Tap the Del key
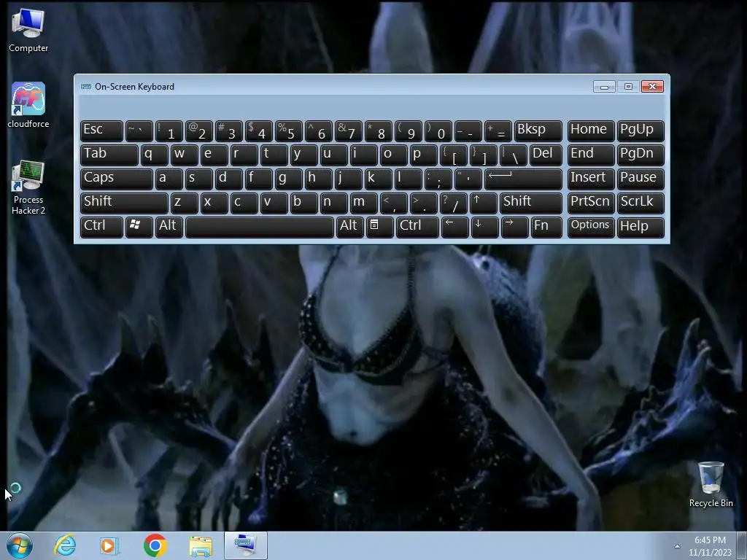 tap(546, 155)
